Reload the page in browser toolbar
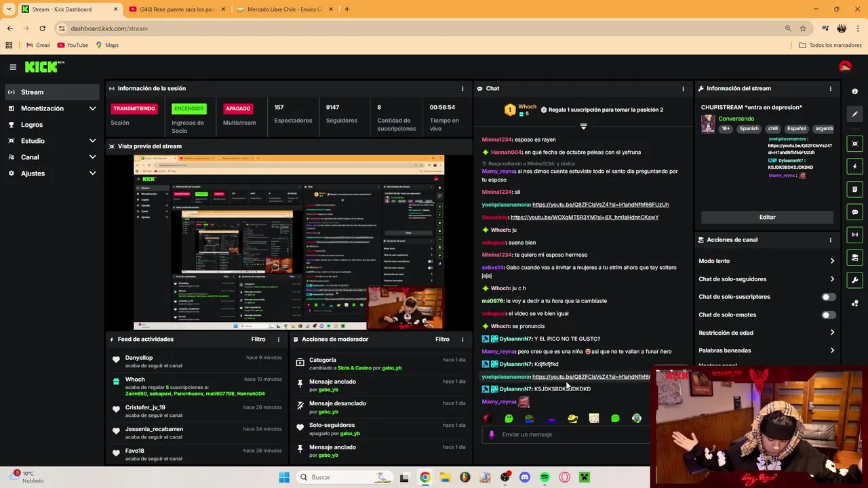This screenshot has height=488, width=868. tap(42, 28)
